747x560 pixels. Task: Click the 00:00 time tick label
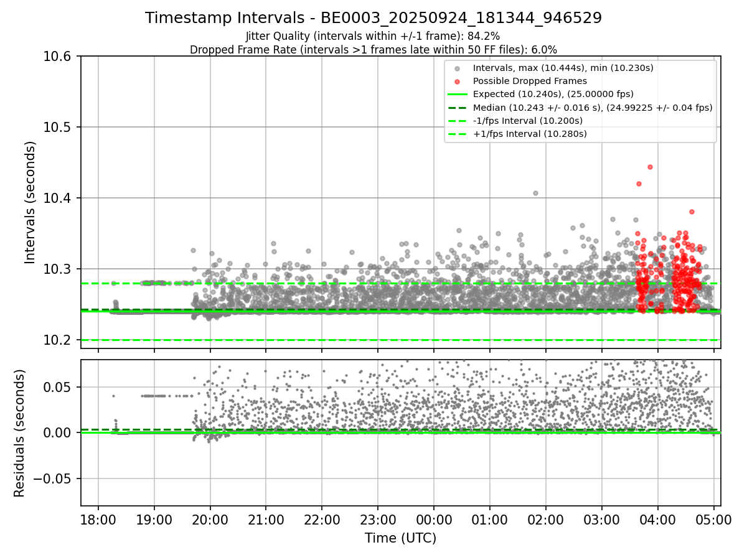(434, 519)
